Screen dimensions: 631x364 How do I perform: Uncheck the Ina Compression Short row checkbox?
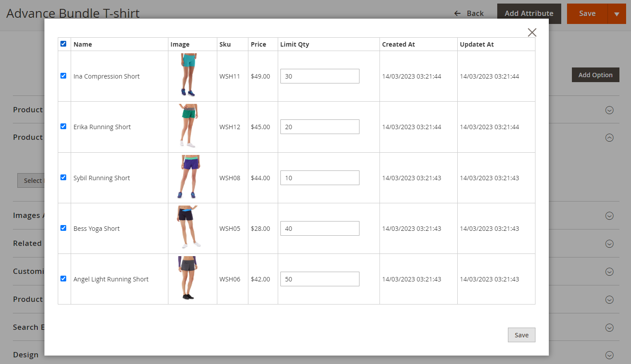pyautogui.click(x=64, y=76)
